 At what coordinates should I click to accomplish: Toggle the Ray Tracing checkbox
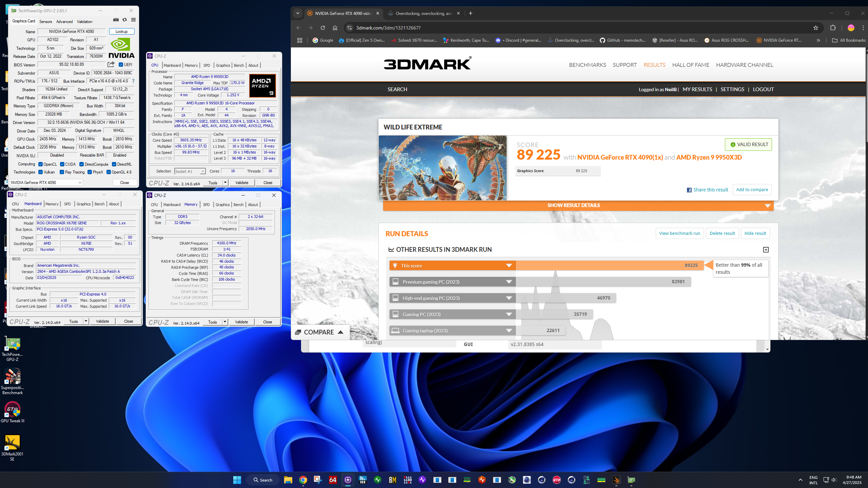(62, 172)
